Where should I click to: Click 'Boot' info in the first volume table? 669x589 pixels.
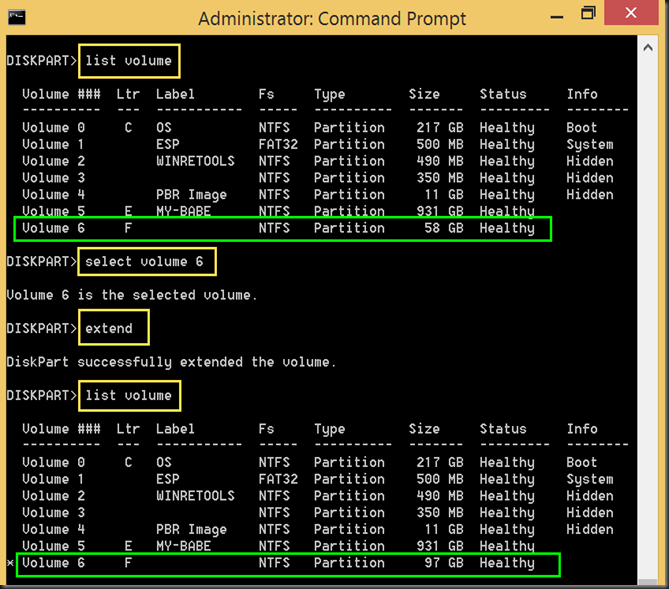[x=582, y=128]
